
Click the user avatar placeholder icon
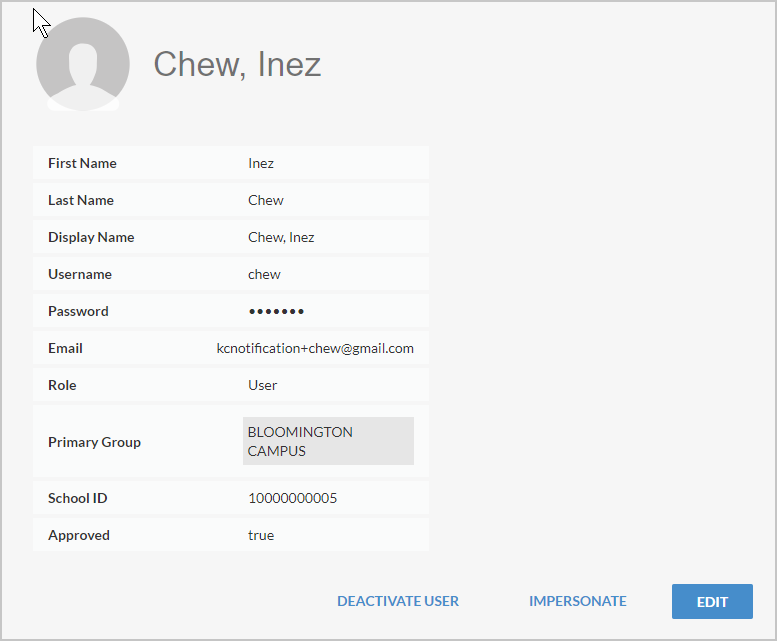click(83, 64)
